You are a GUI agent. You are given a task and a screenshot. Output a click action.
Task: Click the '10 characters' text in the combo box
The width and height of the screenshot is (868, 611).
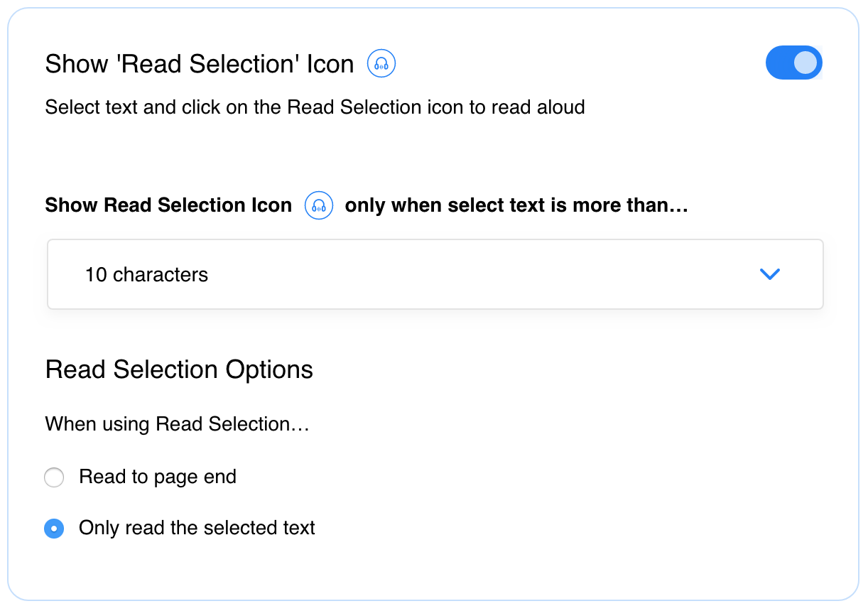(147, 275)
